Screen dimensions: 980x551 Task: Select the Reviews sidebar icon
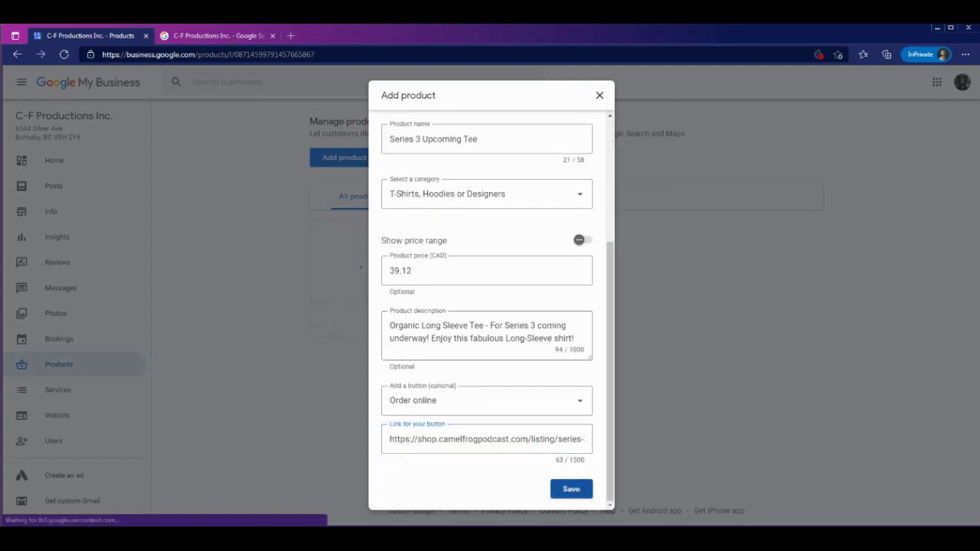point(21,262)
